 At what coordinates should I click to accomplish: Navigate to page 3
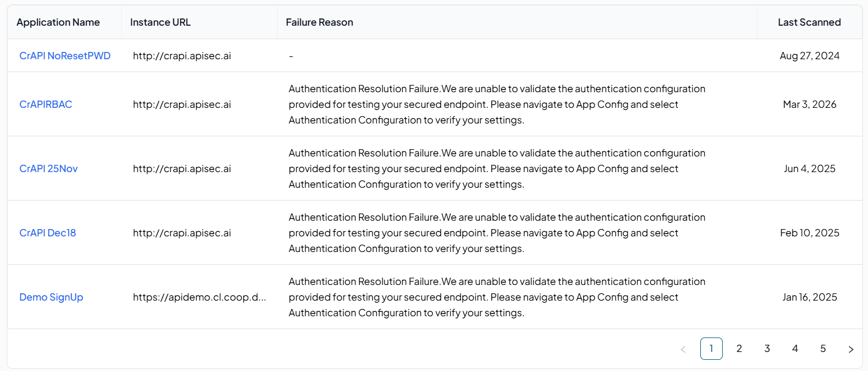(x=767, y=349)
